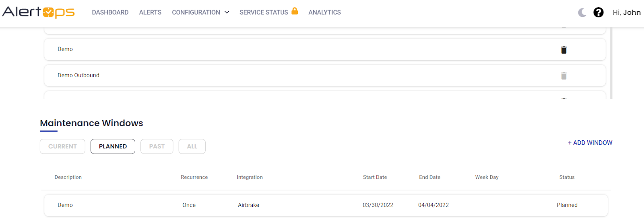
Task: Open the Alerts menu item
Action: click(x=150, y=12)
